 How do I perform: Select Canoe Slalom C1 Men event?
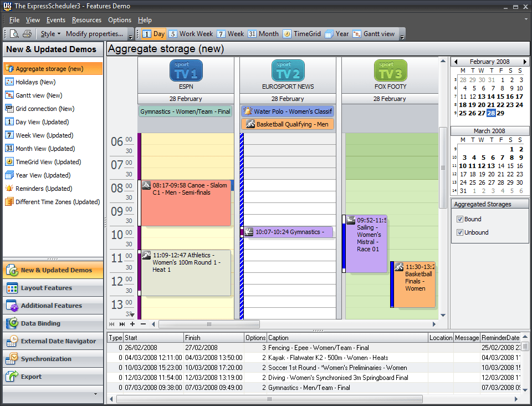pos(186,203)
